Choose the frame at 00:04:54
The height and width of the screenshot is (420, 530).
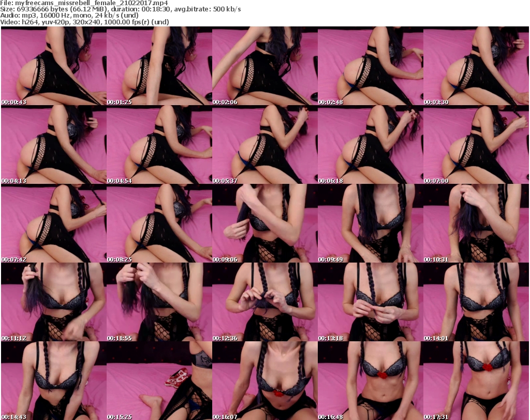point(159,144)
